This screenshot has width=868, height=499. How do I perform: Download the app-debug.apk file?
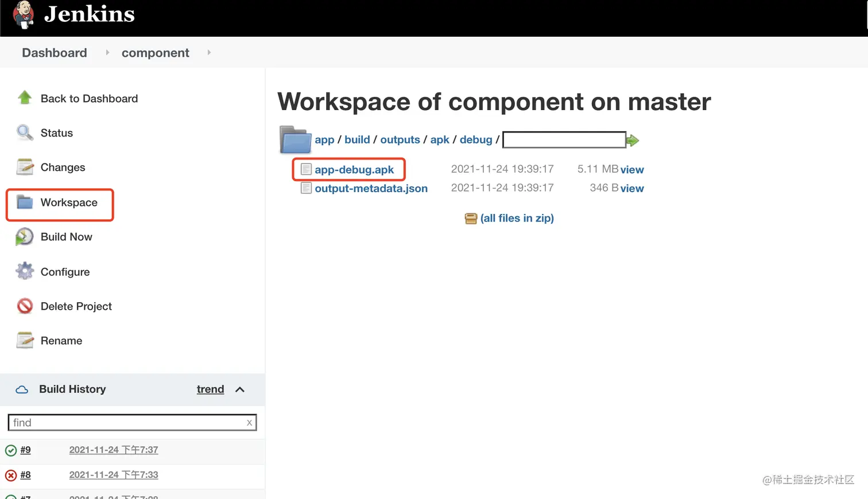354,170
